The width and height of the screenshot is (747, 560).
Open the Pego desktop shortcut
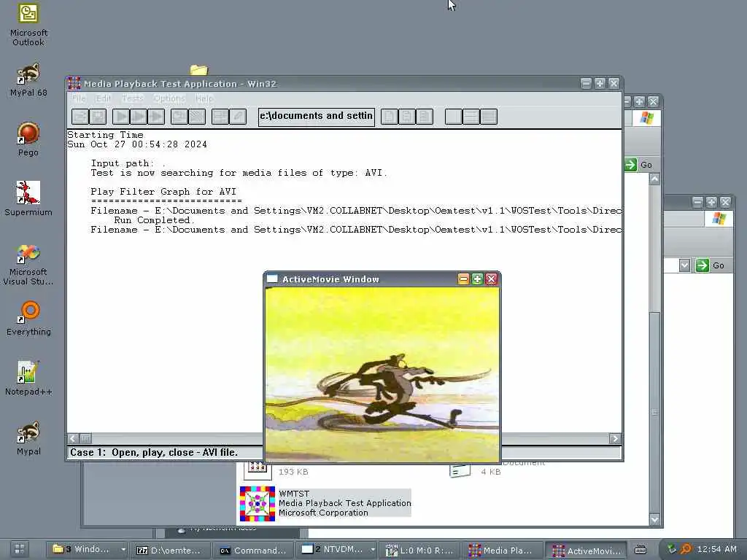(28, 139)
